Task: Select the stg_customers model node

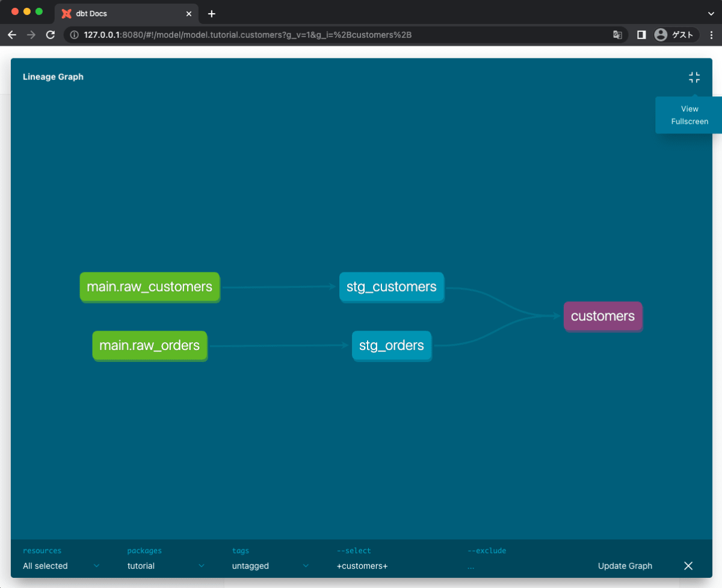Action: 392,287
